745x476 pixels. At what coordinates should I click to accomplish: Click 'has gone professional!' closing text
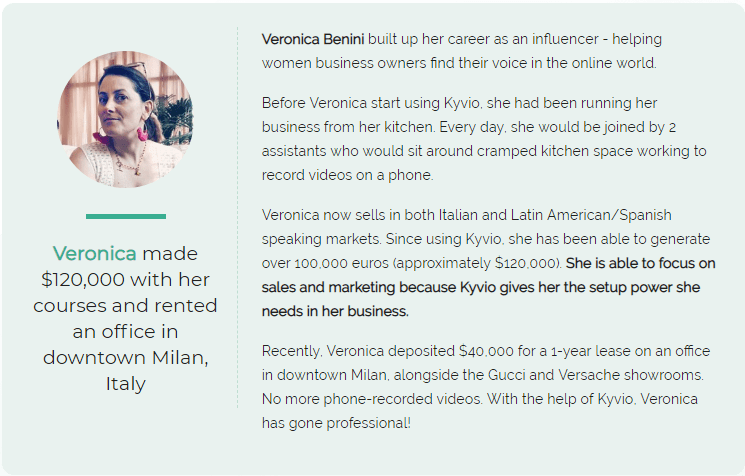pyautogui.click(x=336, y=423)
